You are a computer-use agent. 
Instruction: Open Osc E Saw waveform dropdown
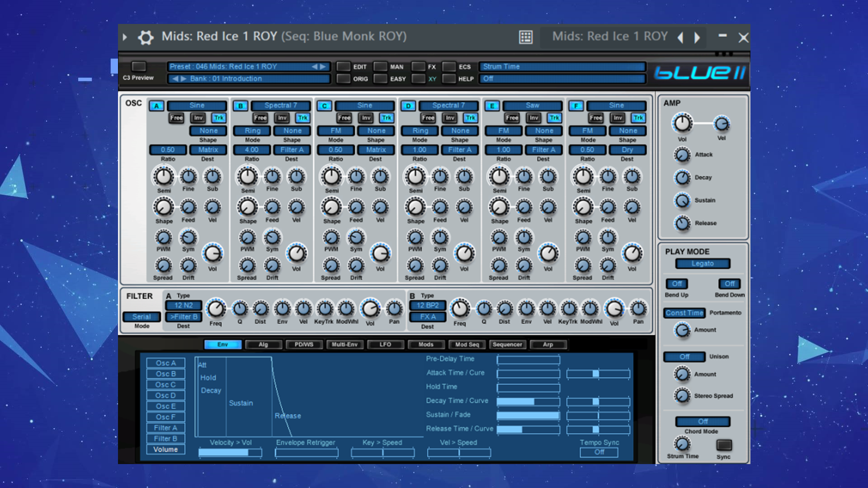pos(533,105)
